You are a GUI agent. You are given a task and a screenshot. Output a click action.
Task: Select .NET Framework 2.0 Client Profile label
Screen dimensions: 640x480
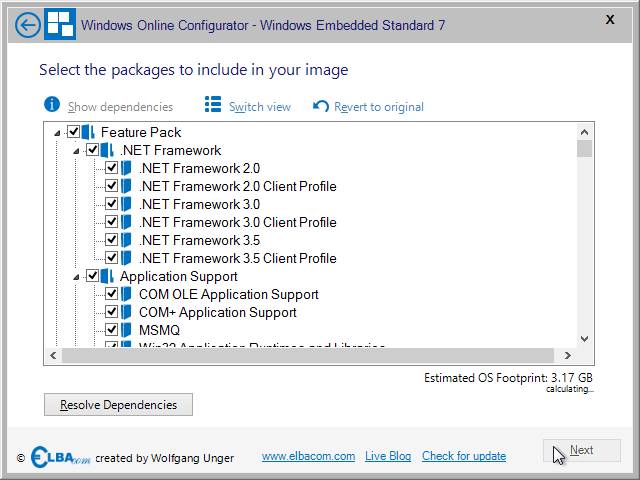coord(238,186)
